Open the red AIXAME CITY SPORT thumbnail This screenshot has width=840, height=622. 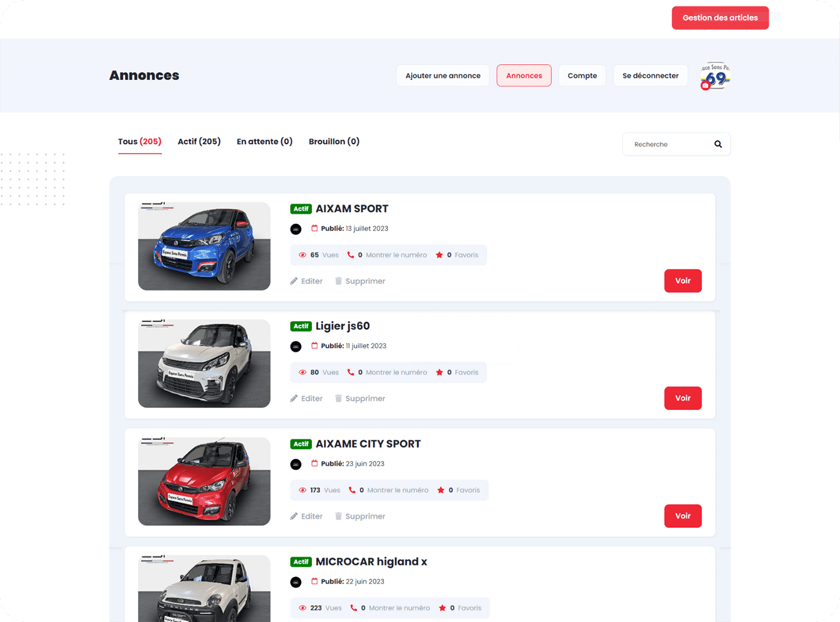click(204, 482)
